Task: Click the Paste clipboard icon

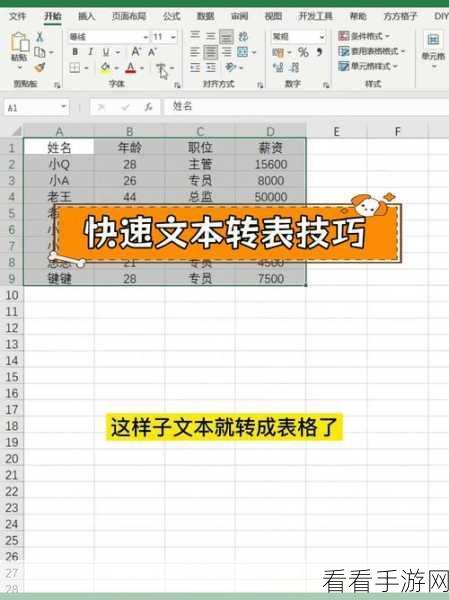Action: tap(20, 42)
